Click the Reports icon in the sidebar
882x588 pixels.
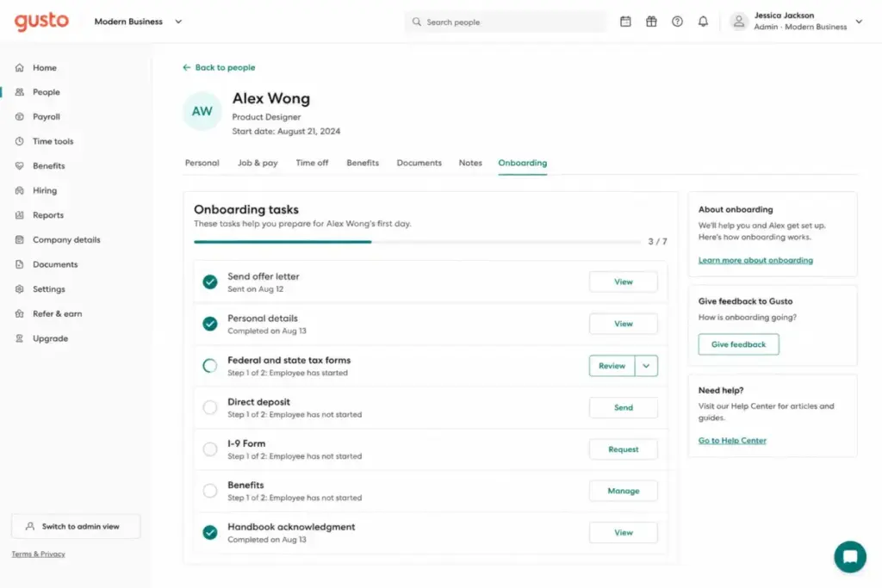(x=20, y=215)
